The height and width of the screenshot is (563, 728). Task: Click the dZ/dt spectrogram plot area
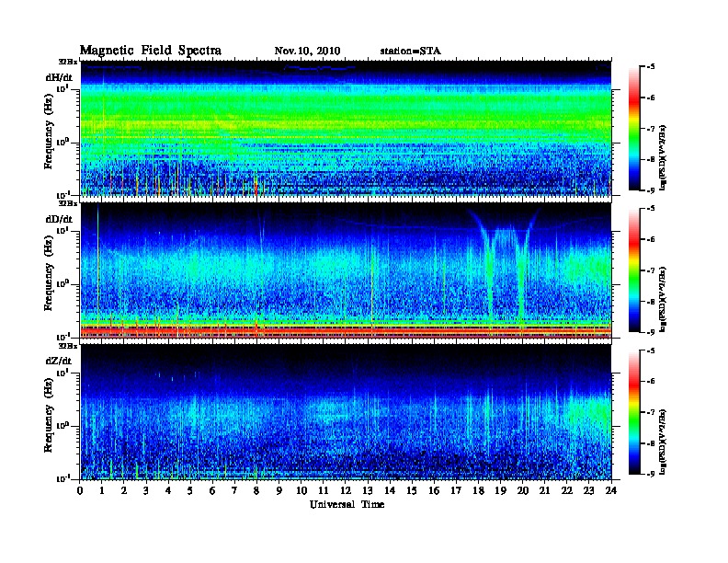click(346, 412)
